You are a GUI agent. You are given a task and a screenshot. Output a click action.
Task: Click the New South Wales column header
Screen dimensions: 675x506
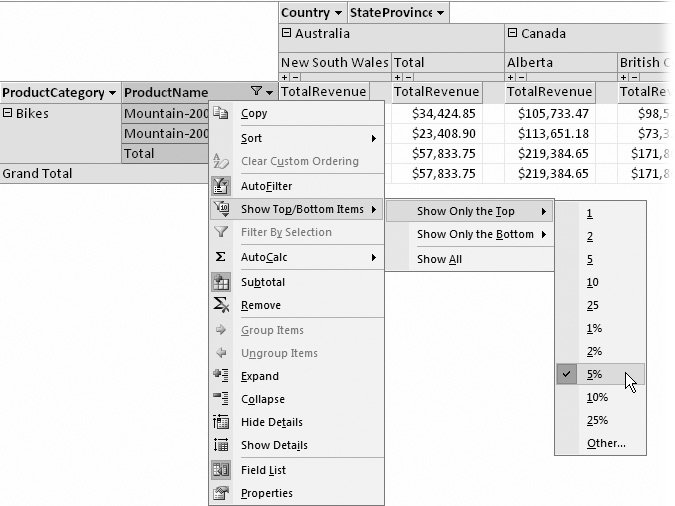(x=335, y=63)
